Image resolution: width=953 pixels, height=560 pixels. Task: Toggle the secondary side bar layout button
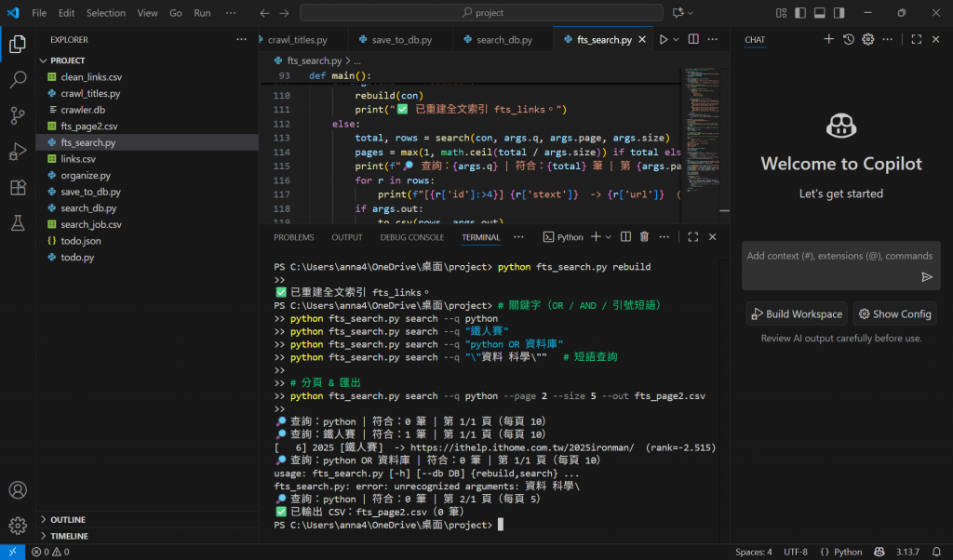click(839, 13)
